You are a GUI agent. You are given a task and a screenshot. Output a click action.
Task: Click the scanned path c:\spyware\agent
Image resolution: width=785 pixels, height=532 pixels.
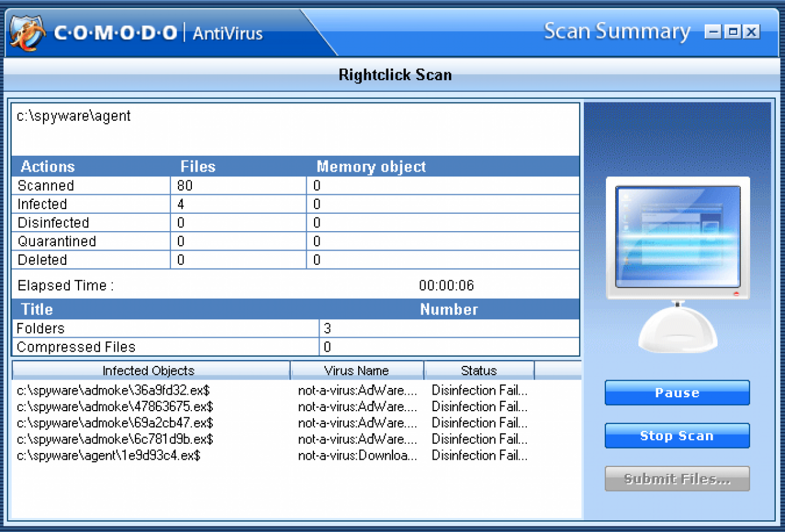(74, 116)
